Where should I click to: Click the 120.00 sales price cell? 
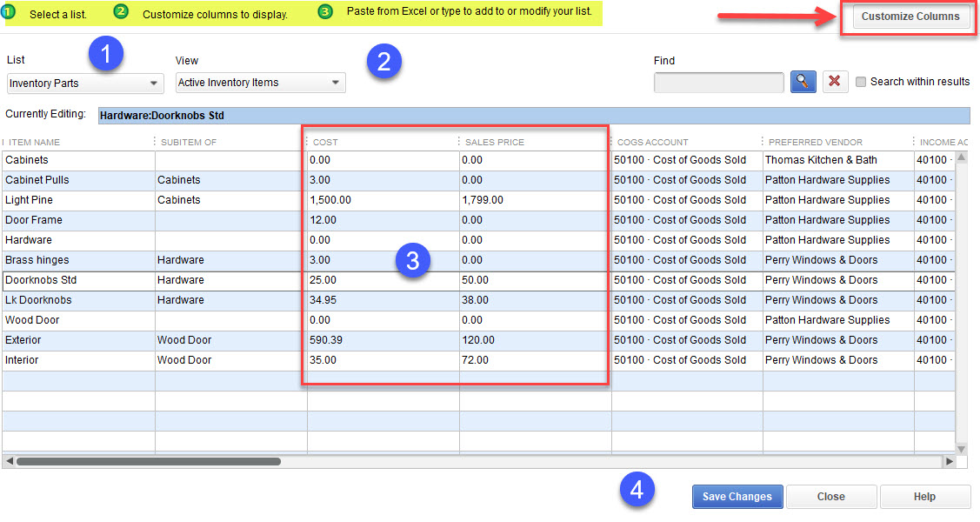point(535,340)
